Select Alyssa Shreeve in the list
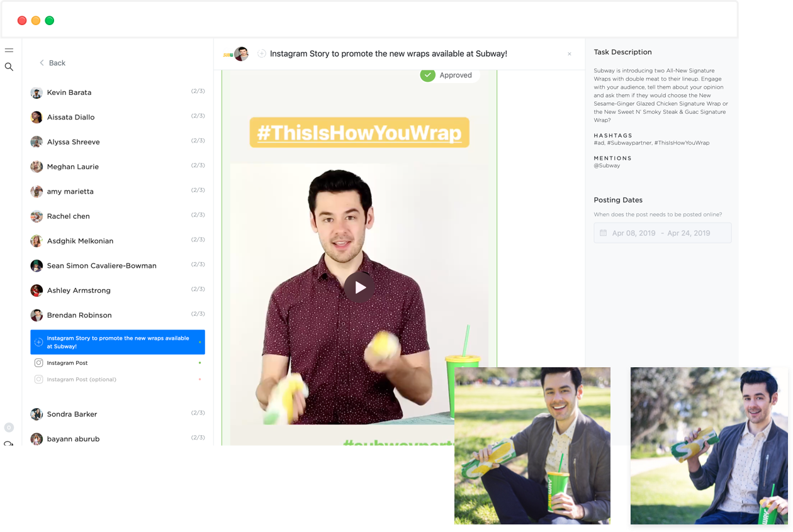Image resolution: width=793 pixels, height=532 pixels. point(118,141)
